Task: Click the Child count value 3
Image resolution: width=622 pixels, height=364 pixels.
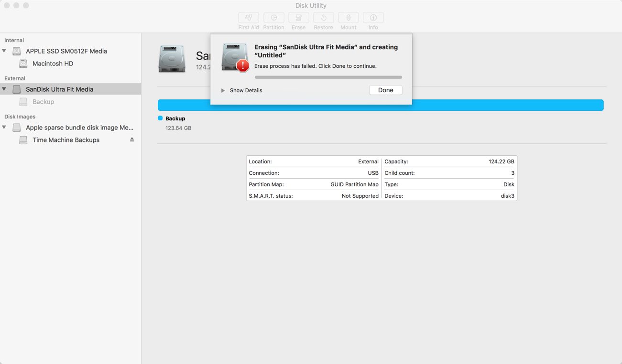Action: pyautogui.click(x=513, y=173)
